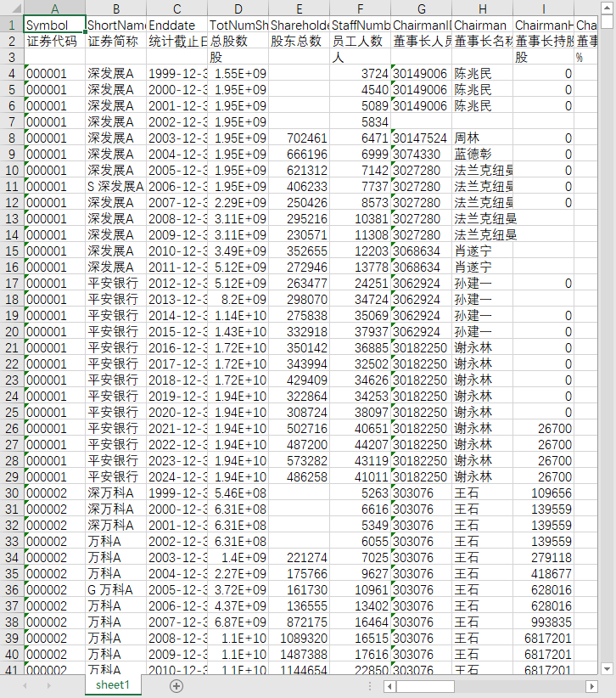Viewport: 616px width, 698px height.
Task: Click the 员工人数 cell
Action: 361,41
